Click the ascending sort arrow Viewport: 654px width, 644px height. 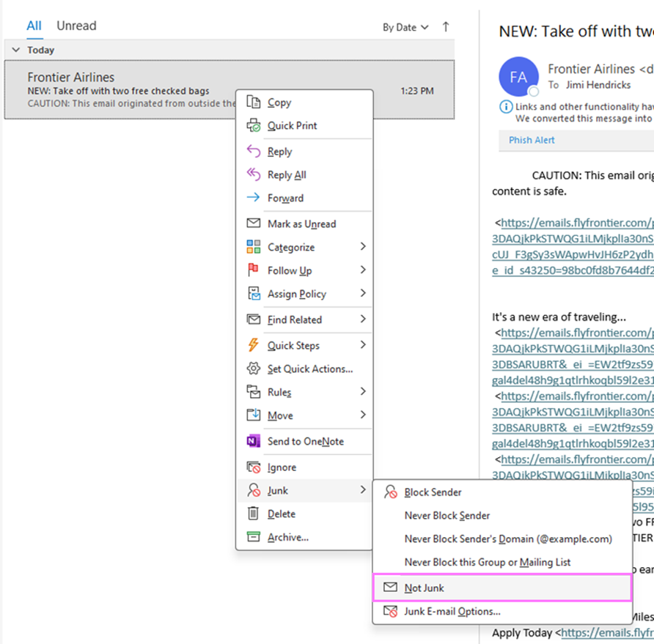pyautogui.click(x=446, y=27)
